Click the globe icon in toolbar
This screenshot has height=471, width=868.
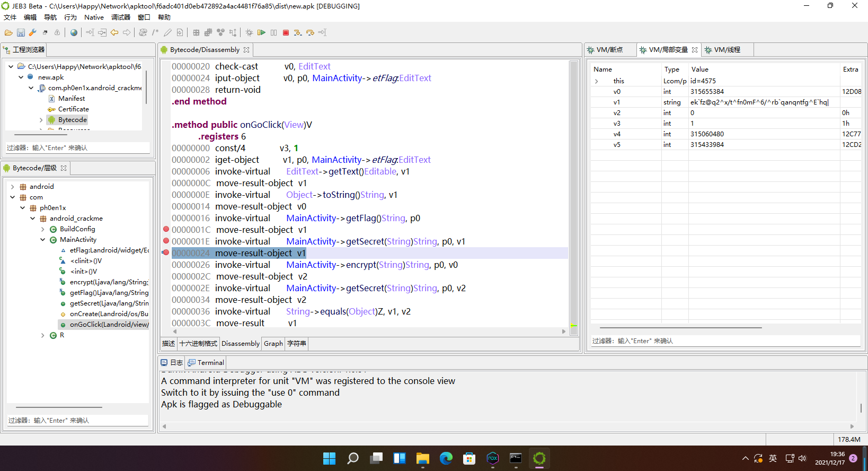(x=74, y=32)
